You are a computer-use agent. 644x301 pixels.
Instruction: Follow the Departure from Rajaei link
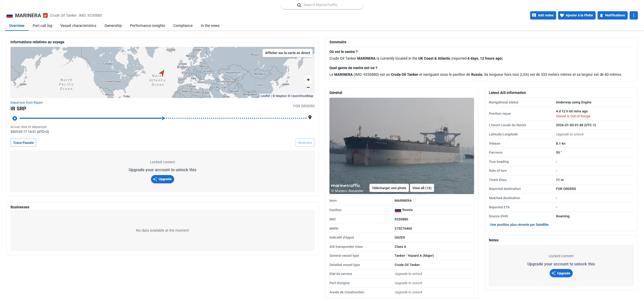click(26, 103)
